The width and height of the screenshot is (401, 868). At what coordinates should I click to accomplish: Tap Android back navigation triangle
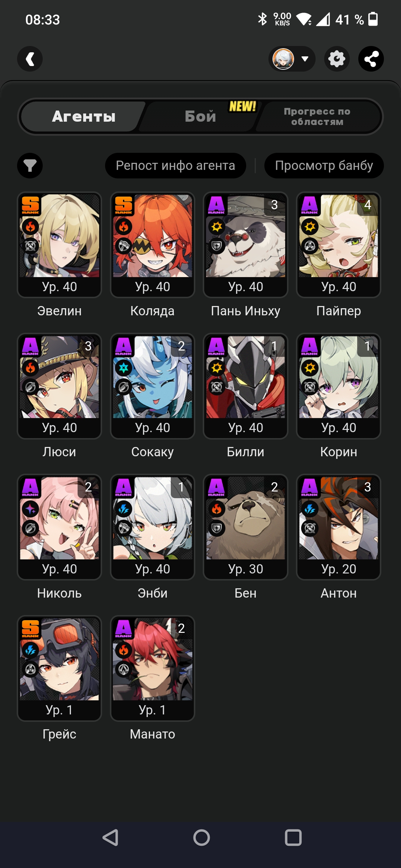(x=111, y=837)
